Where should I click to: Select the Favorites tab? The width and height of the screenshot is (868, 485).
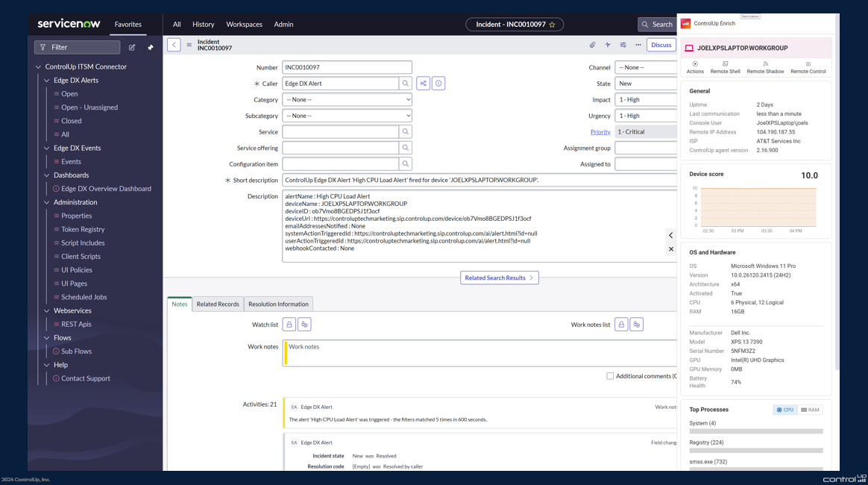click(x=128, y=25)
